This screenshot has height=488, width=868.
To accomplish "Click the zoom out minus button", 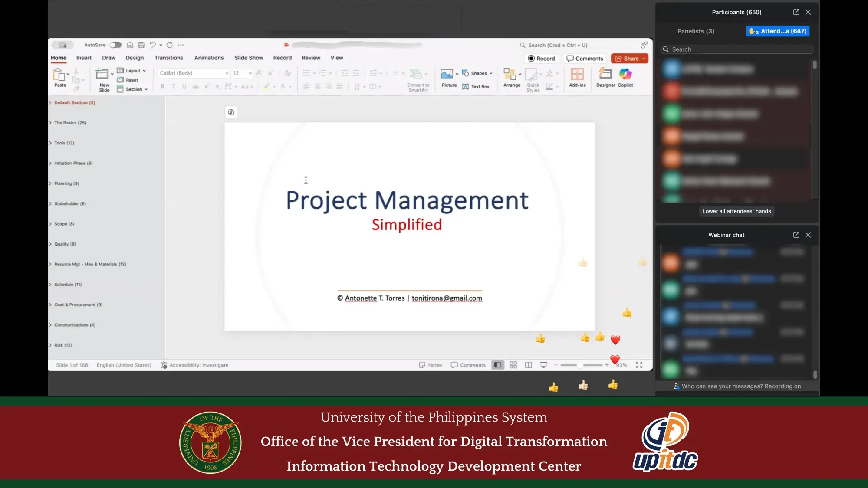I will pyautogui.click(x=556, y=365).
